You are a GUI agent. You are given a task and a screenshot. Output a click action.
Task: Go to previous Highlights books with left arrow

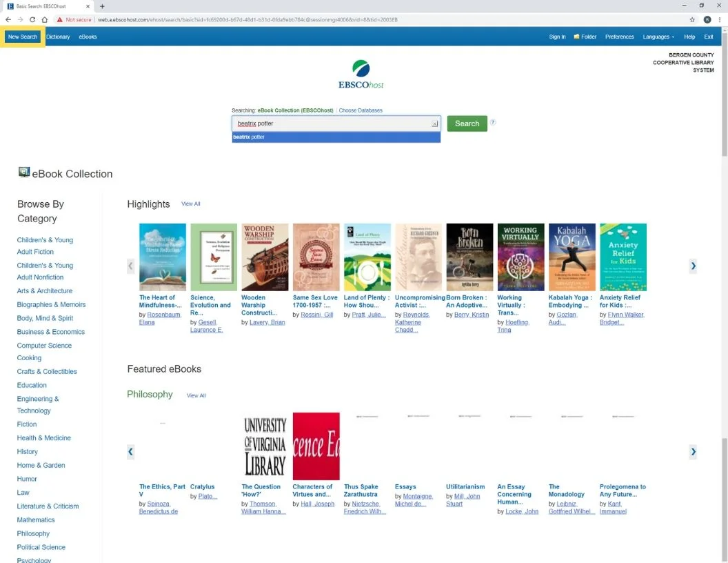pos(130,266)
